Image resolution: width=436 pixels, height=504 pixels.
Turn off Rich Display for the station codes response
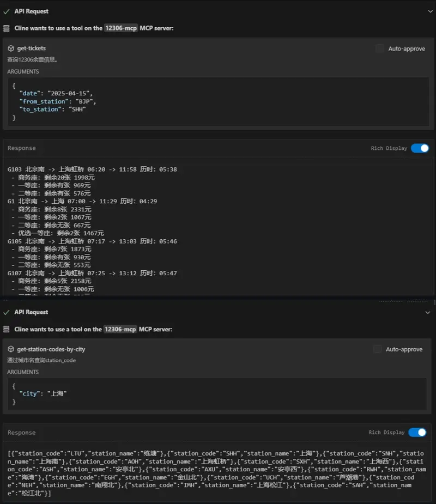pyautogui.click(x=417, y=432)
